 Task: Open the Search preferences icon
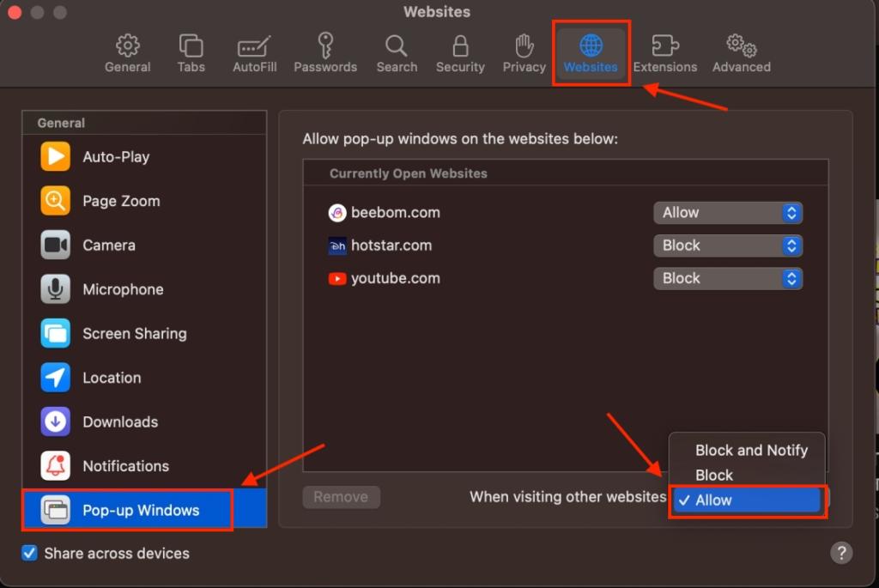point(396,52)
